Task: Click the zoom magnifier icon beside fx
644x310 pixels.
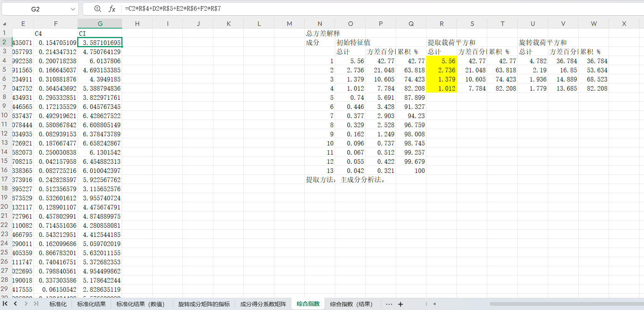Action: point(98,9)
